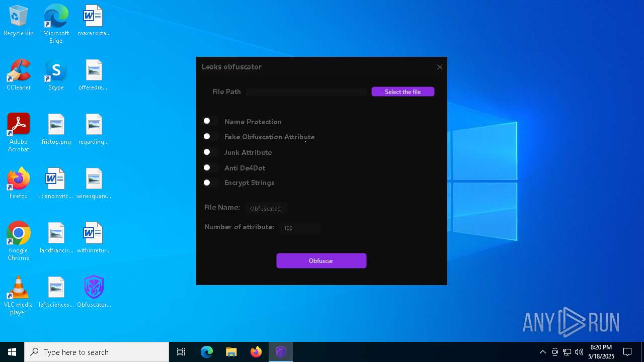Open the notification center icon
The image size is (644, 362).
click(x=627, y=352)
